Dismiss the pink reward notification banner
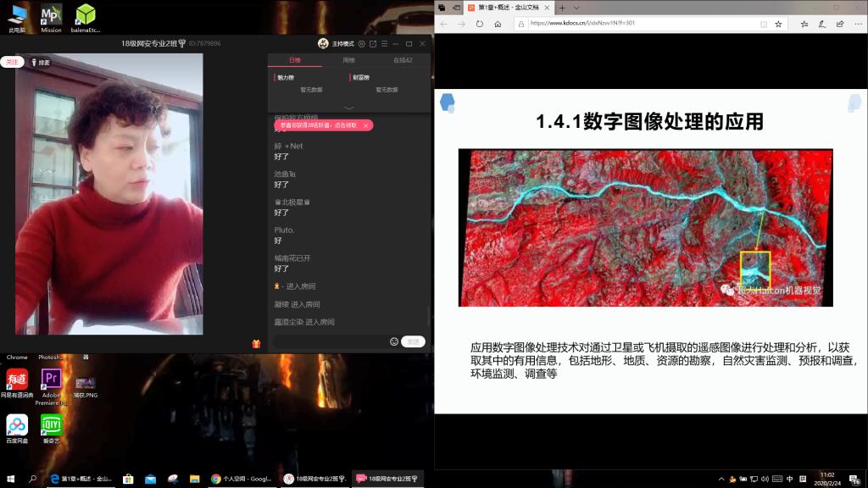 click(x=365, y=125)
